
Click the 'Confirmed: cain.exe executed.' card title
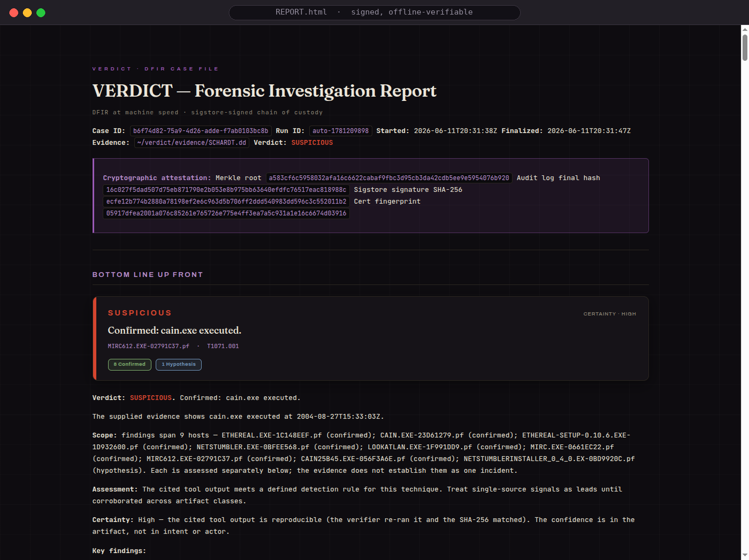[174, 331]
